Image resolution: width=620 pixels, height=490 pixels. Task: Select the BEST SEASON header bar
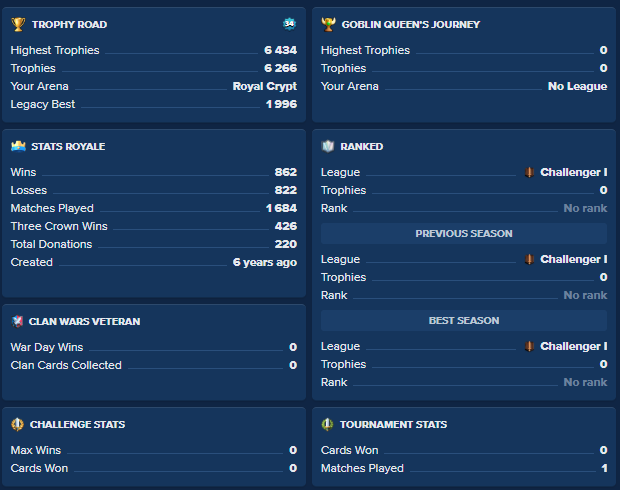click(464, 320)
